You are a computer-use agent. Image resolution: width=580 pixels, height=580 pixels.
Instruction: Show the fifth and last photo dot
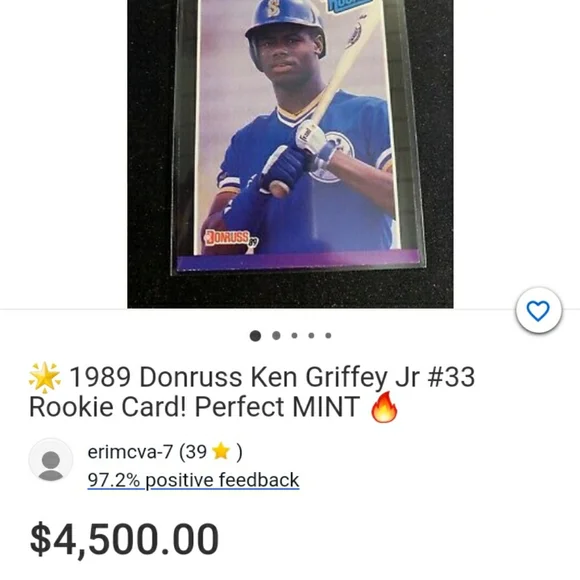[328, 335]
